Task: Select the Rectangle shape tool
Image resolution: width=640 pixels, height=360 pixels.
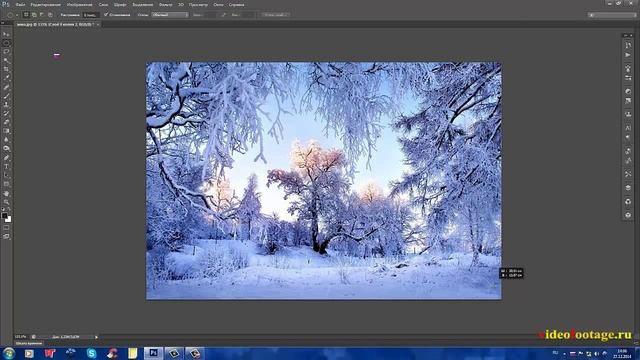Action: tap(6, 184)
